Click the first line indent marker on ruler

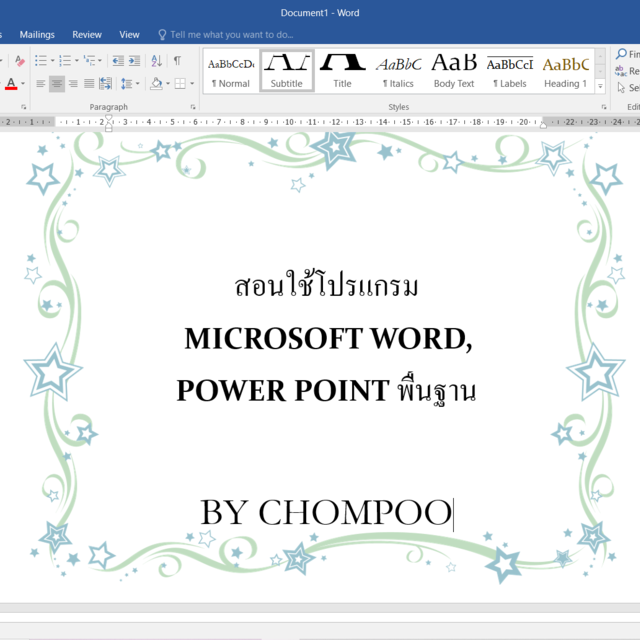pos(109,118)
